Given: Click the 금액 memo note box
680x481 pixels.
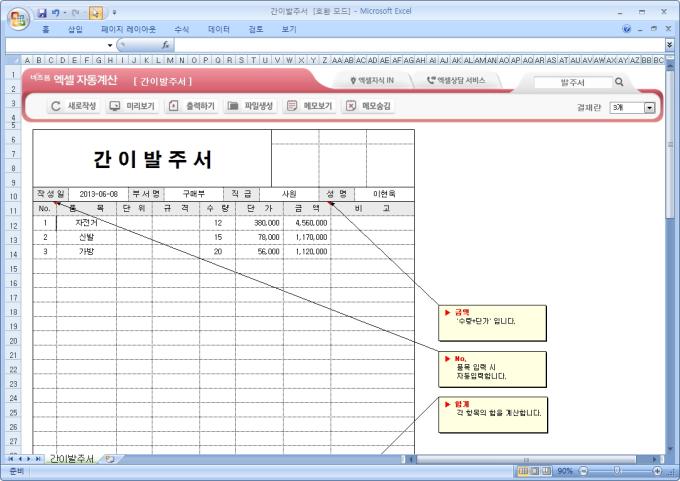Looking at the screenshot, I should click(x=492, y=323).
